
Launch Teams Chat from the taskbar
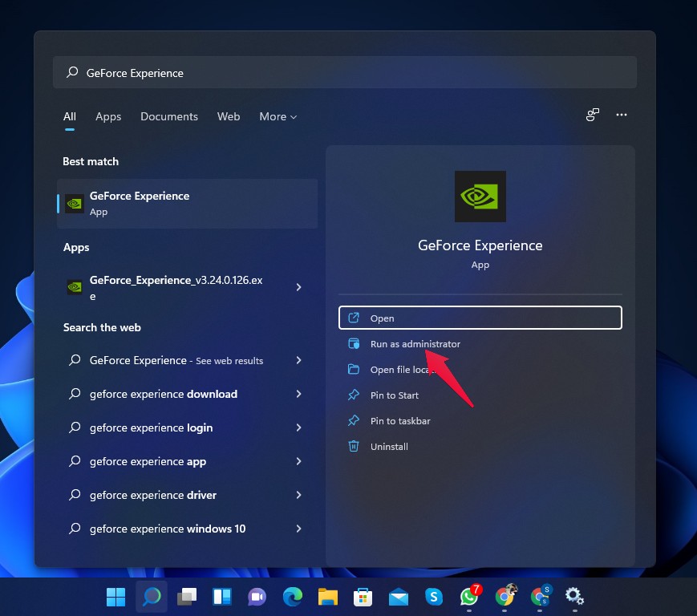[257, 597]
